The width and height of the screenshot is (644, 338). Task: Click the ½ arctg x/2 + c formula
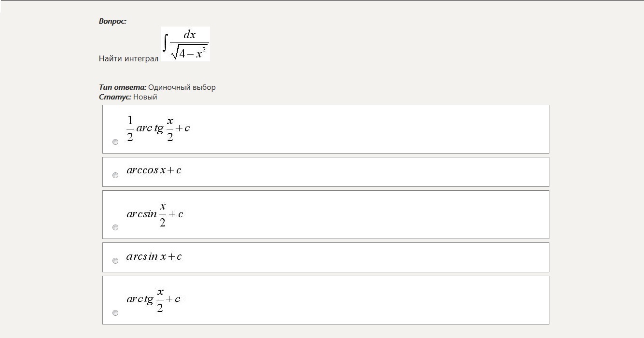(158, 128)
